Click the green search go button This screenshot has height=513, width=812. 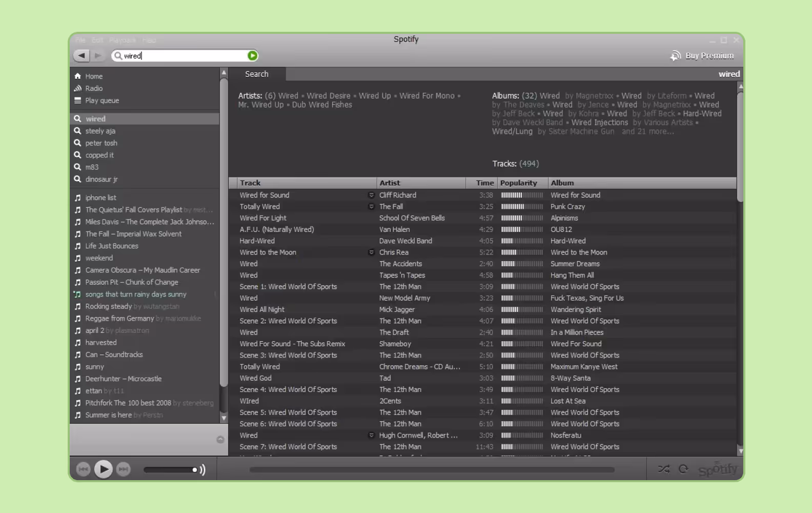tap(252, 55)
